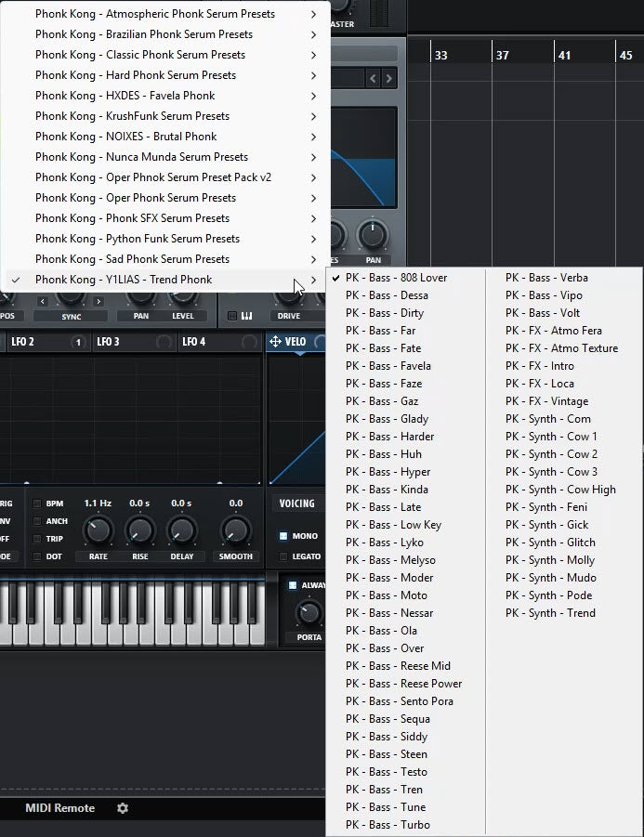Click the RATE knob
Image resolution: width=644 pixels, height=837 pixels.
pyautogui.click(x=97, y=531)
